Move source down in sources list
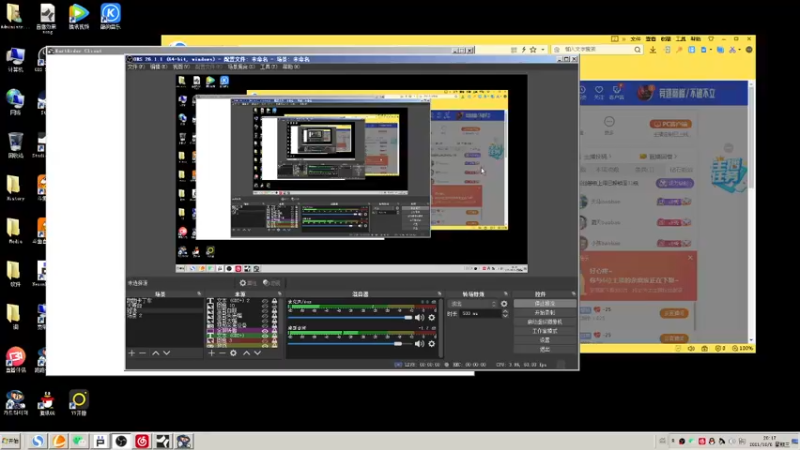This screenshot has height=450, width=800. coord(258,353)
